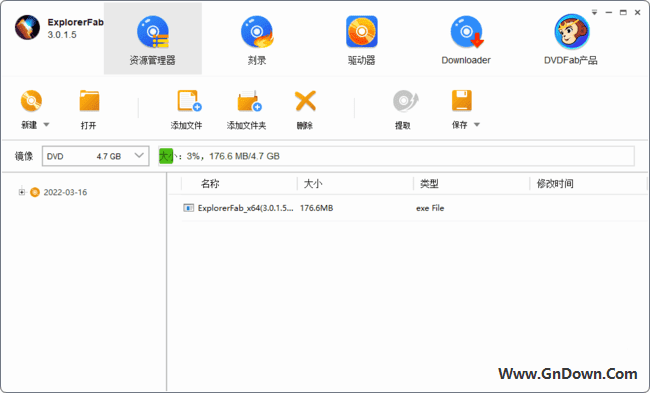Click the 添加文件 icon
The width and height of the screenshot is (650, 393).
coord(189,101)
